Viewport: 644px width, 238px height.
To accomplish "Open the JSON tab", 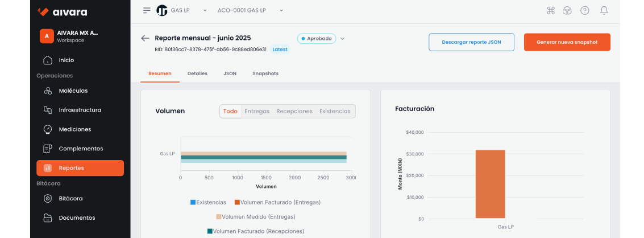I will tap(230, 73).
